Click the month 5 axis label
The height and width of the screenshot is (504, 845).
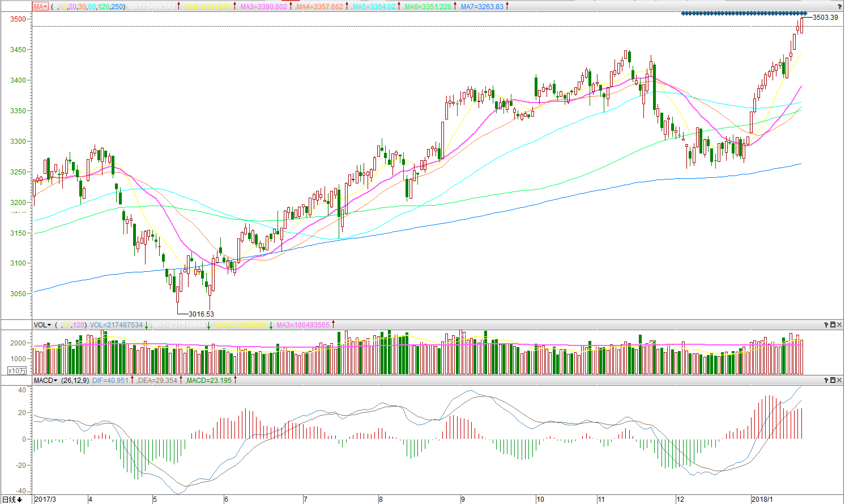click(x=155, y=499)
